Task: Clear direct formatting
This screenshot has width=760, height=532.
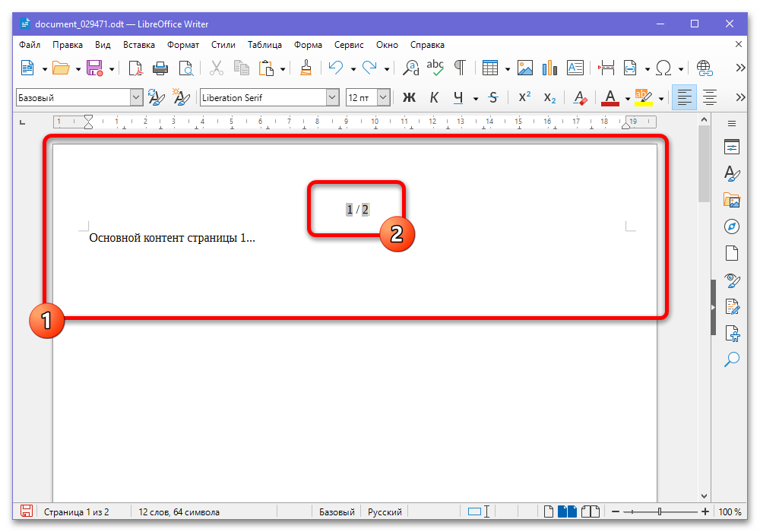Action: pyautogui.click(x=580, y=98)
